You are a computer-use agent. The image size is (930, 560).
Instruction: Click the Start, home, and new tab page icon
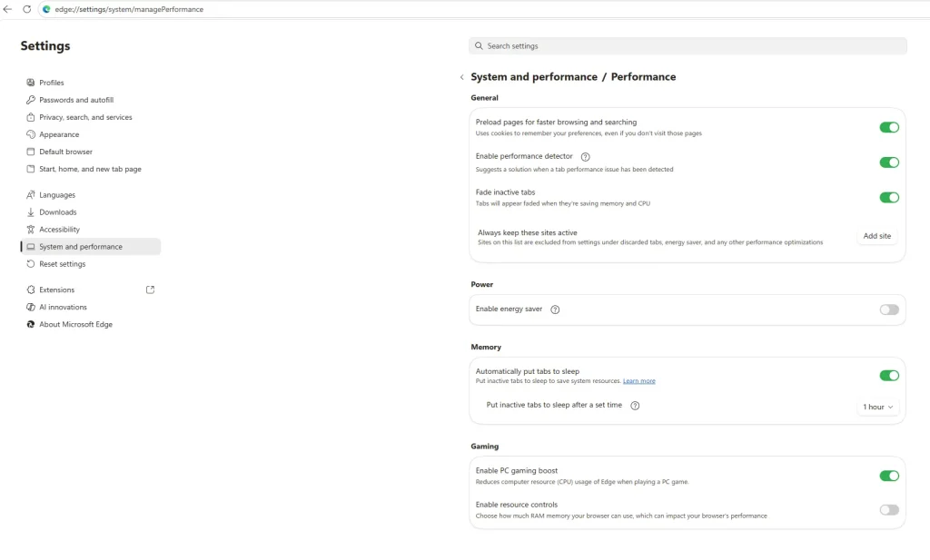point(31,169)
